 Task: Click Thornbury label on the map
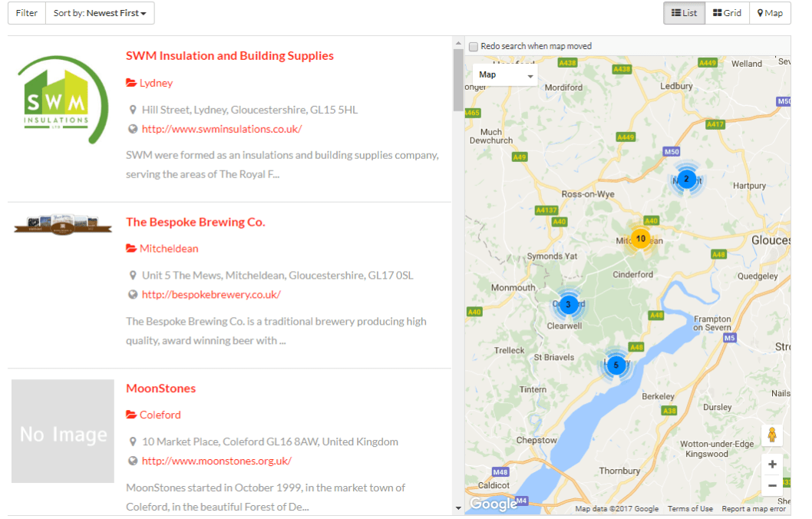[619, 471]
